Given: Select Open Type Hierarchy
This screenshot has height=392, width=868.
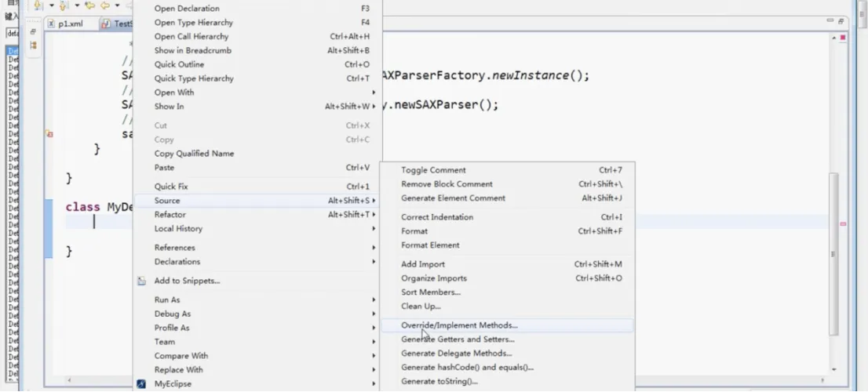Looking at the screenshot, I should click(x=257, y=23).
